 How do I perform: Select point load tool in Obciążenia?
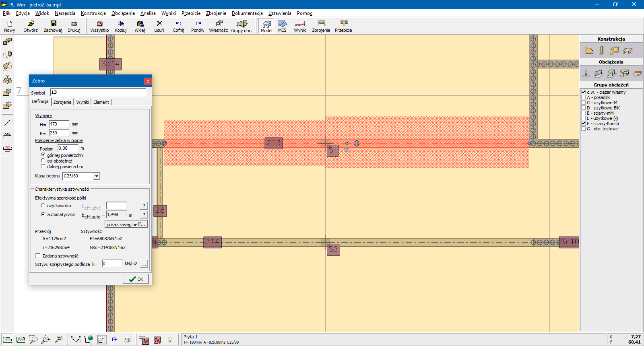[x=586, y=73]
